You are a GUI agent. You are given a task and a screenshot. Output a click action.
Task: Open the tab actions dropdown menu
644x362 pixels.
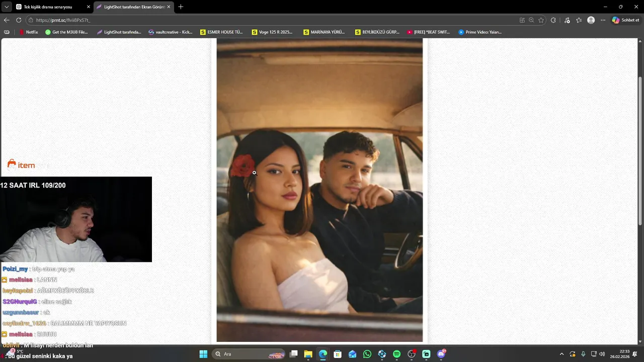7,7
